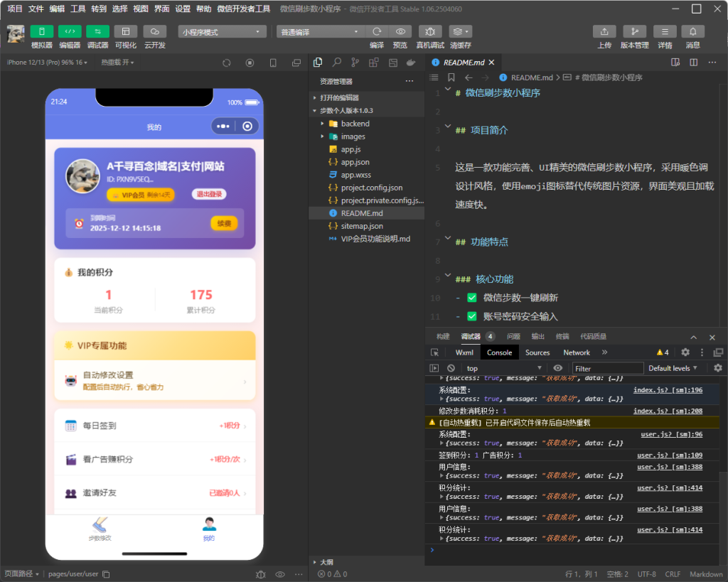Open the 版本管理 version control icon
The image size is (728, 582).
634,32
